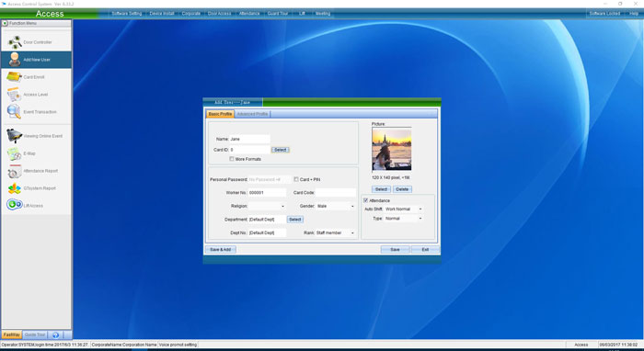The image size is (644, 351).
Task: Click the Save & Add button
Action: (221, 249)
